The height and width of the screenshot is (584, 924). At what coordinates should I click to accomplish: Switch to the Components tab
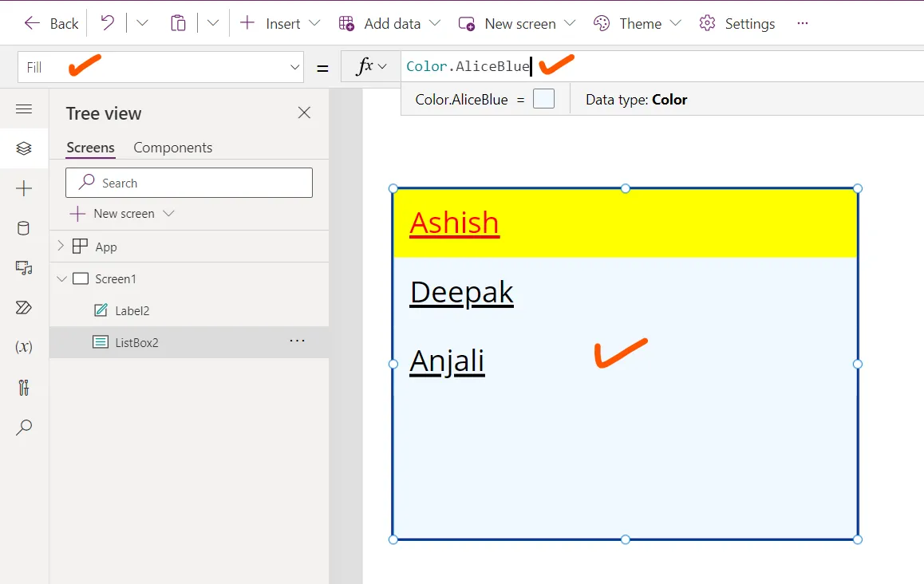click(172, 148)
